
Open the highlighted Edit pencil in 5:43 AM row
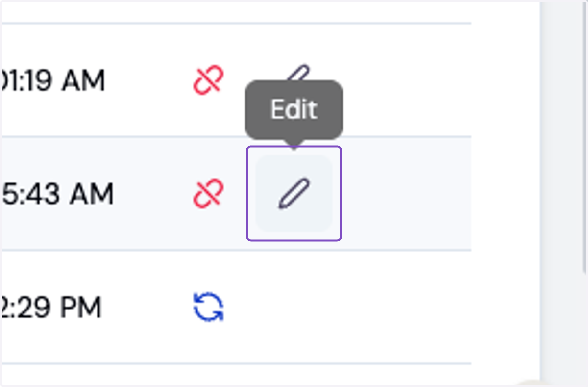tap(294, 193)
